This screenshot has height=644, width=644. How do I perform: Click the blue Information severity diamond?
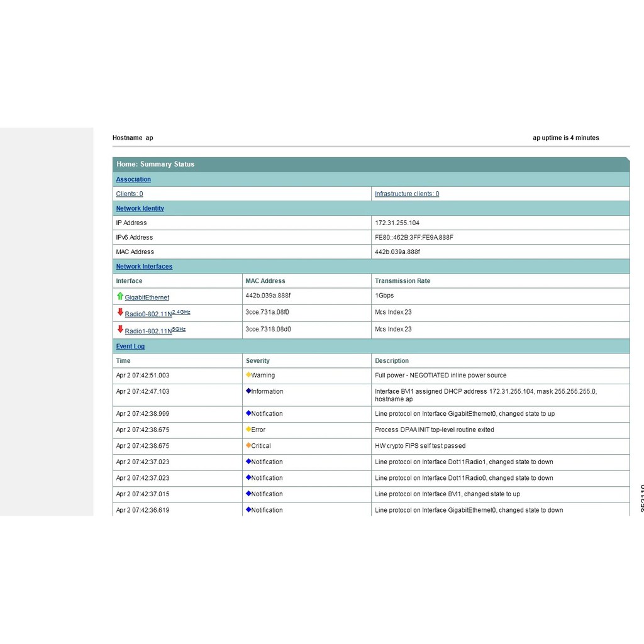pyautogui.click(x=248, y=391)
